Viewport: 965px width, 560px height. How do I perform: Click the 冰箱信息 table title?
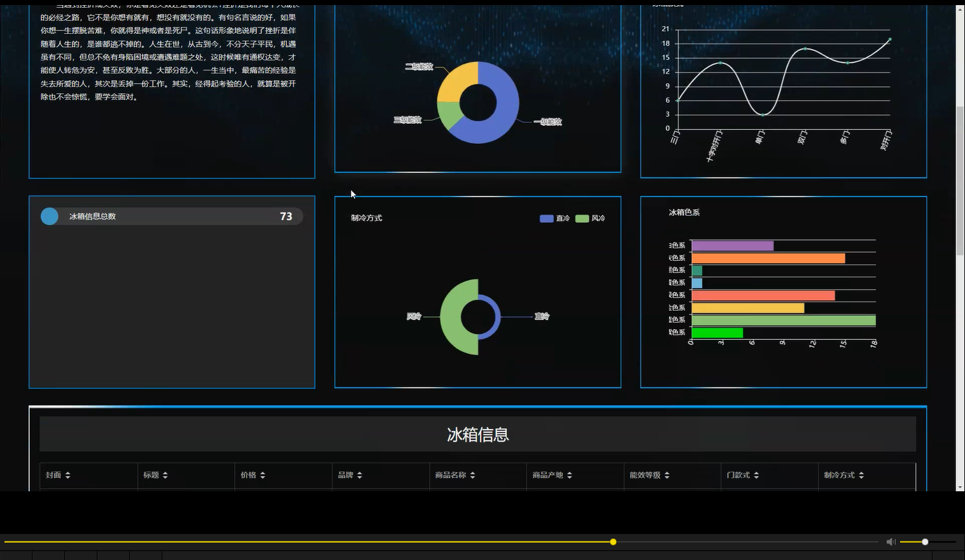[x=478, y=435]
